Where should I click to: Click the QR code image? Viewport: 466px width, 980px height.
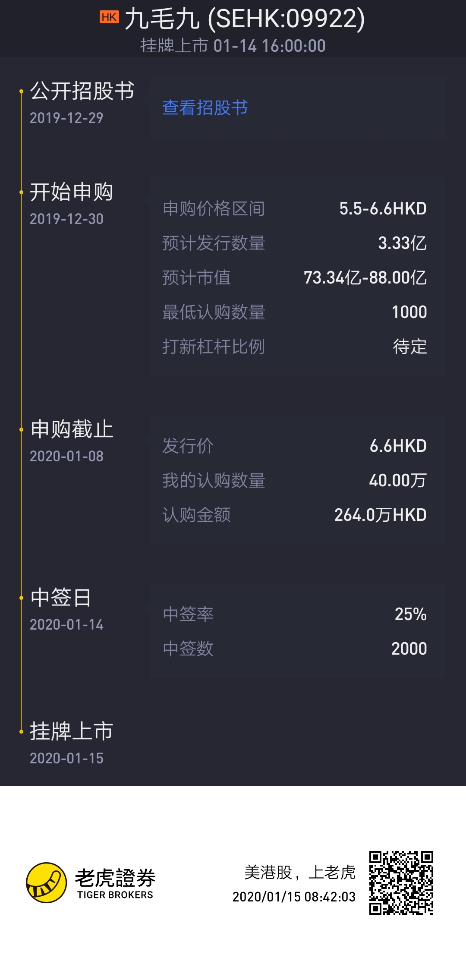tap(401, 882)
